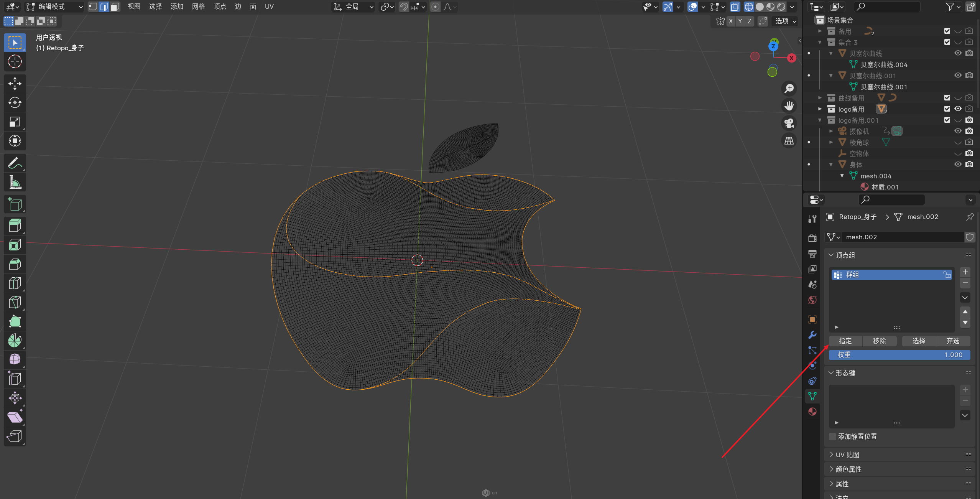The image size is (980, 499).
Task: Expand 备用 collection in outliner
Action: point(820,31)
